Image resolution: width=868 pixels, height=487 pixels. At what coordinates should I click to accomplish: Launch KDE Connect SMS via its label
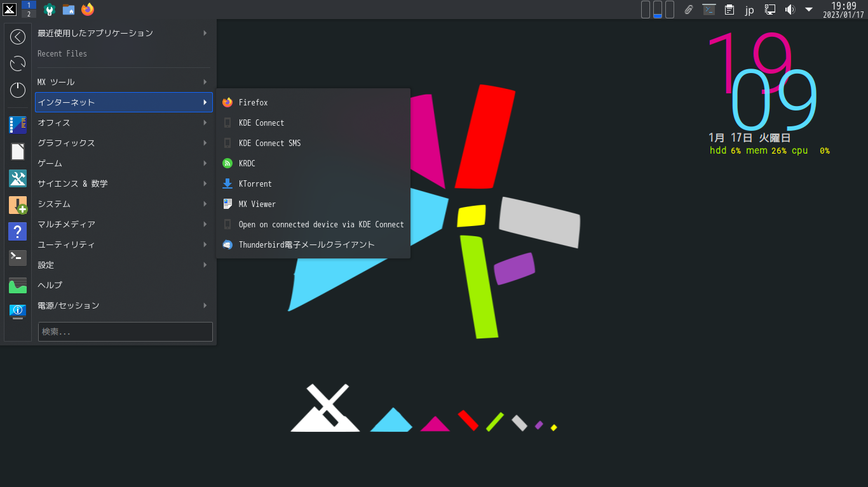[x=269, y=143]
